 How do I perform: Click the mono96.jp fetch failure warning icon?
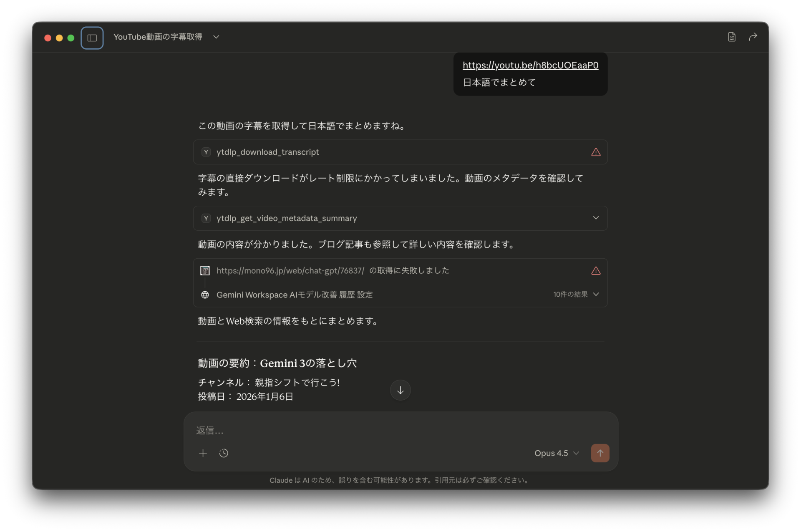[596, 271]
